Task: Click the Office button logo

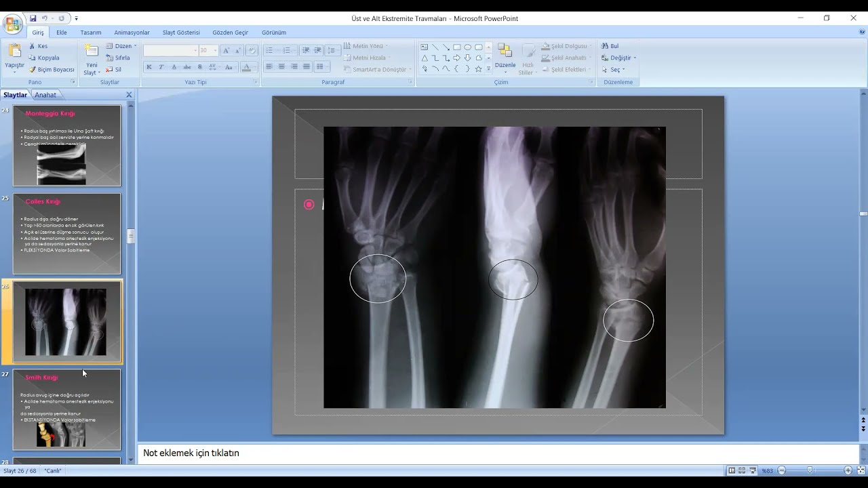Action: 12,25
